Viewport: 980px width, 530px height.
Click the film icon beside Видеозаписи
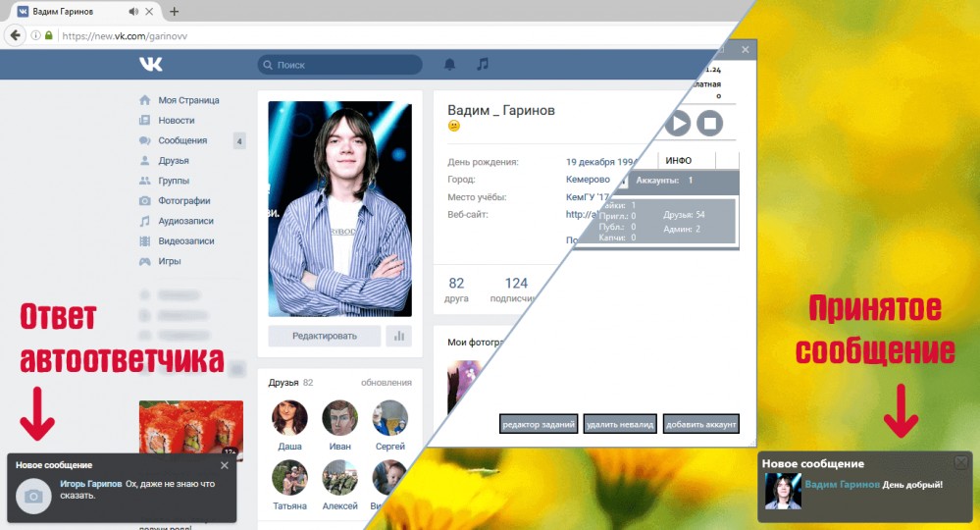[x=145, y=240]
